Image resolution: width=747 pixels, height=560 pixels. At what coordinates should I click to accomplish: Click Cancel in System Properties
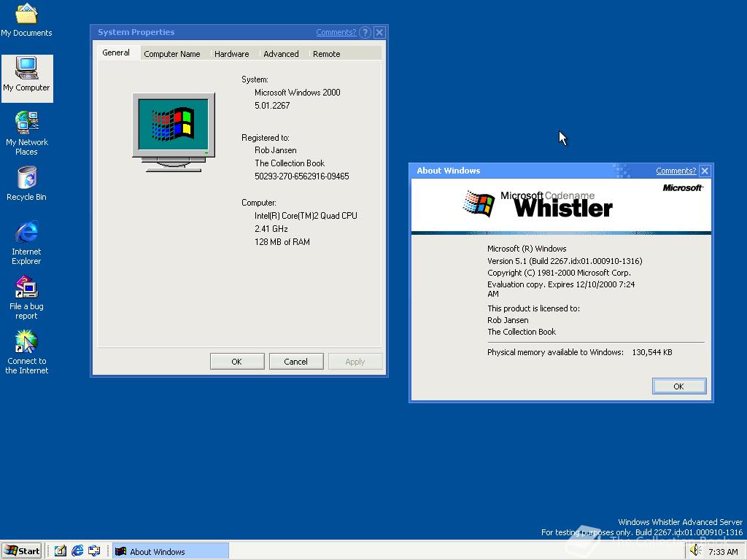(296, 362)
